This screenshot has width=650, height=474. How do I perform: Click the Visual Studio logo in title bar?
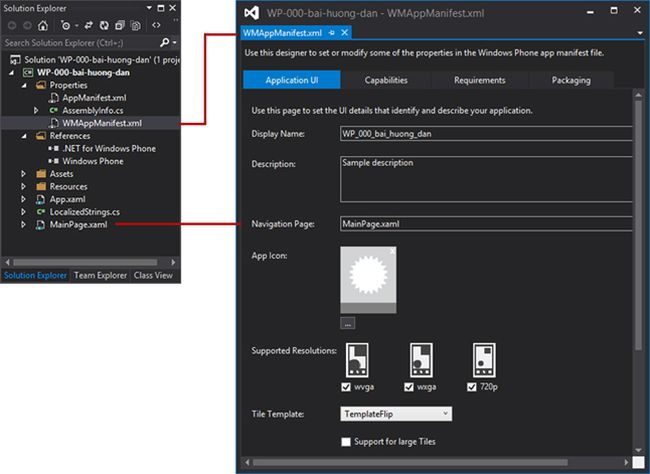tap(252, 13)
